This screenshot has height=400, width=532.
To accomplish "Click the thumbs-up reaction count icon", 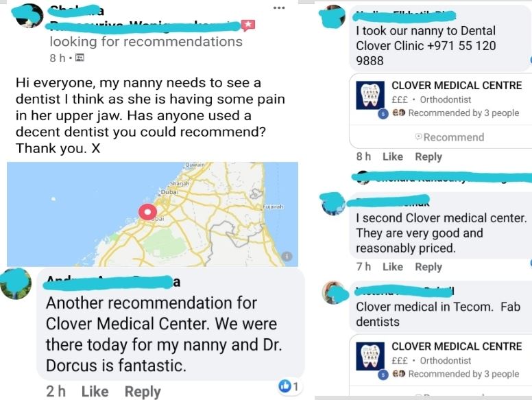I will click(x=285, y=386).
